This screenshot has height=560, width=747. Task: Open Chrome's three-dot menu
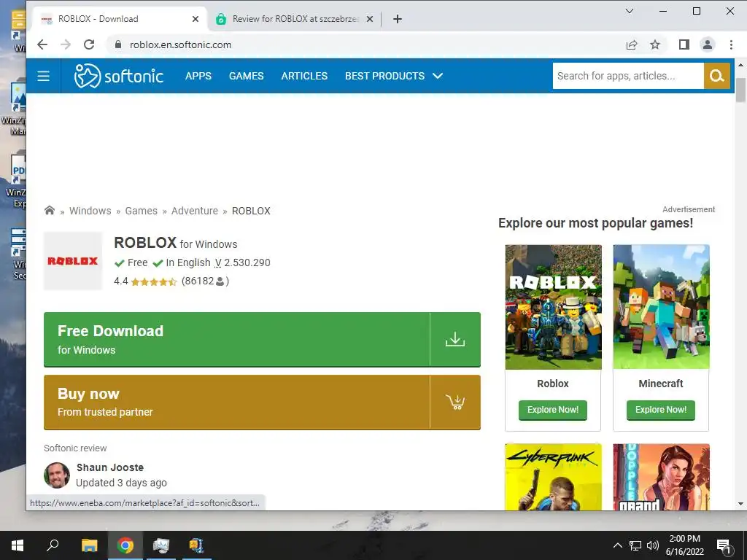(731, 44)
